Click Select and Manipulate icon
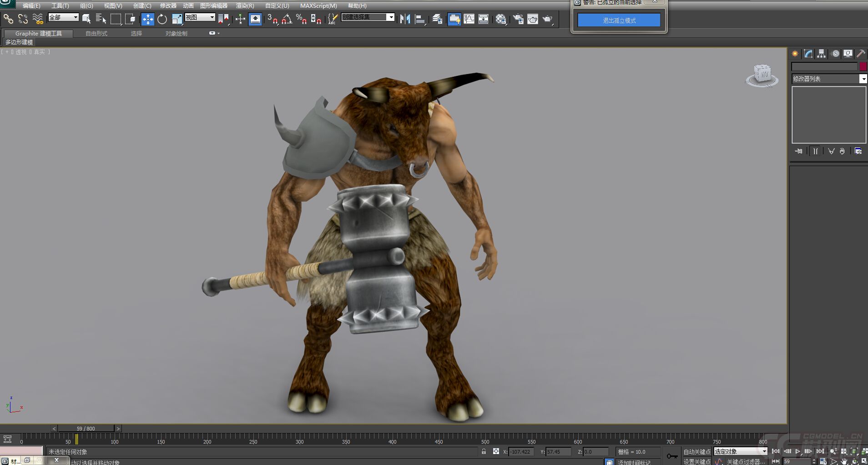 tap(240, 19)
